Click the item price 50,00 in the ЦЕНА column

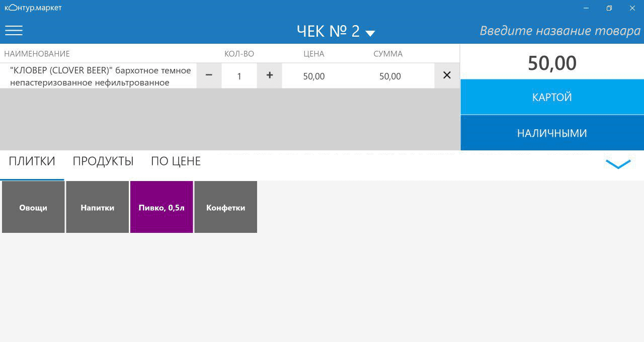tap(314, 76)
